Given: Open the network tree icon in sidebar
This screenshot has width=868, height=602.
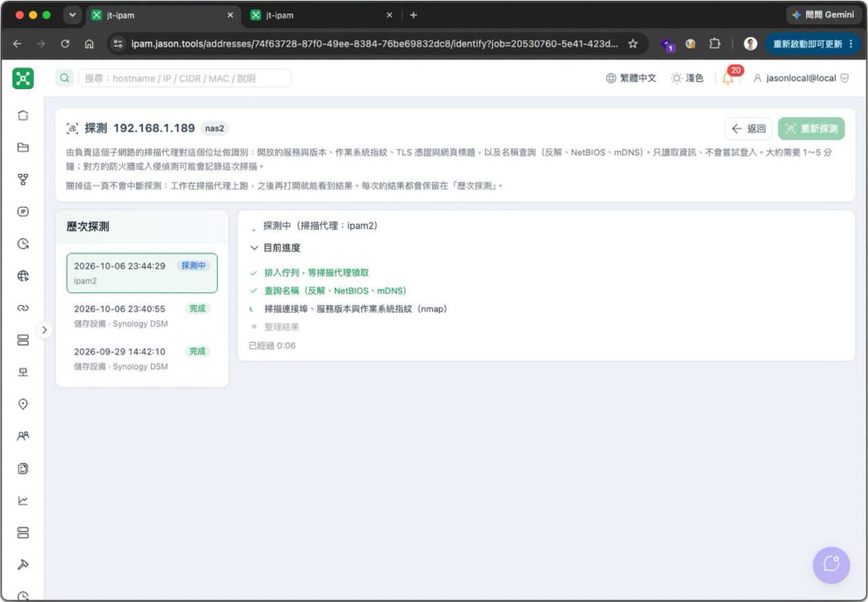Looking at the screenshot, I should (23, 180).
